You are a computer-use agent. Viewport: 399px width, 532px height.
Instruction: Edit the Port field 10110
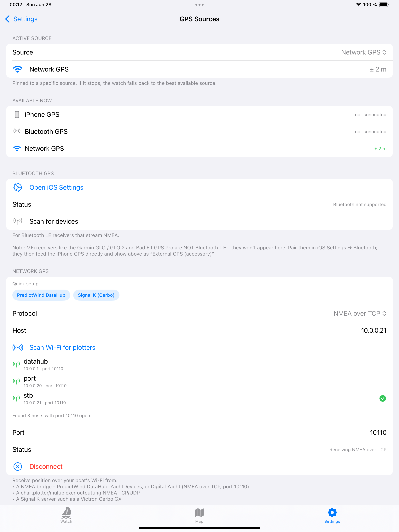(378, 432)
